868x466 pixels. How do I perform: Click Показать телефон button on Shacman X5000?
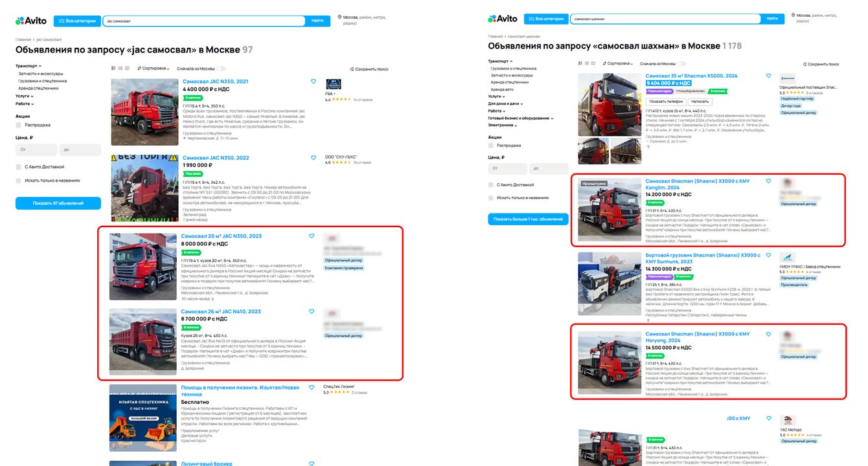coord(666,102)
